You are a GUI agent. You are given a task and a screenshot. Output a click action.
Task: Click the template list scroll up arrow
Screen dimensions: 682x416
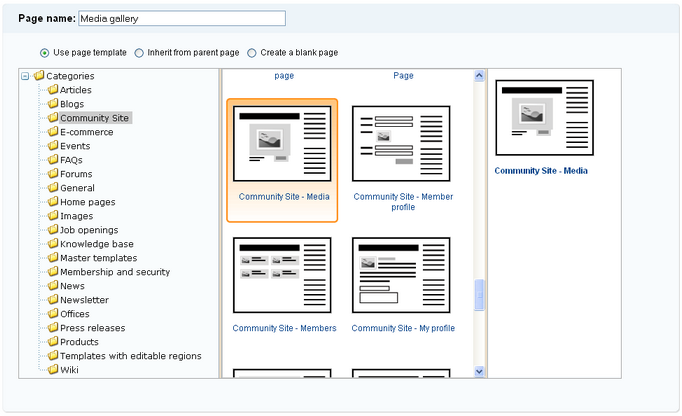click(x=479, y=76)
